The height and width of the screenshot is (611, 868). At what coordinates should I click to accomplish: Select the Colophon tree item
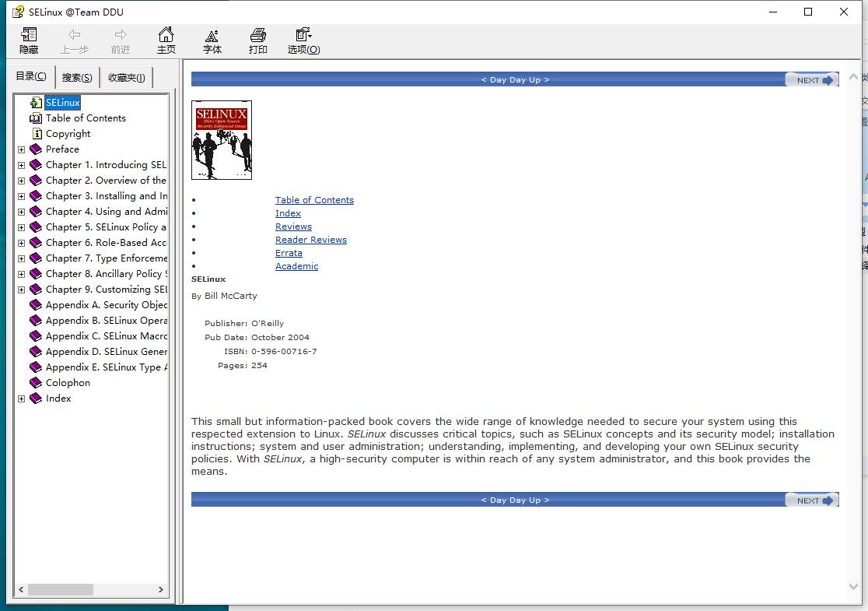coord(69,382)
